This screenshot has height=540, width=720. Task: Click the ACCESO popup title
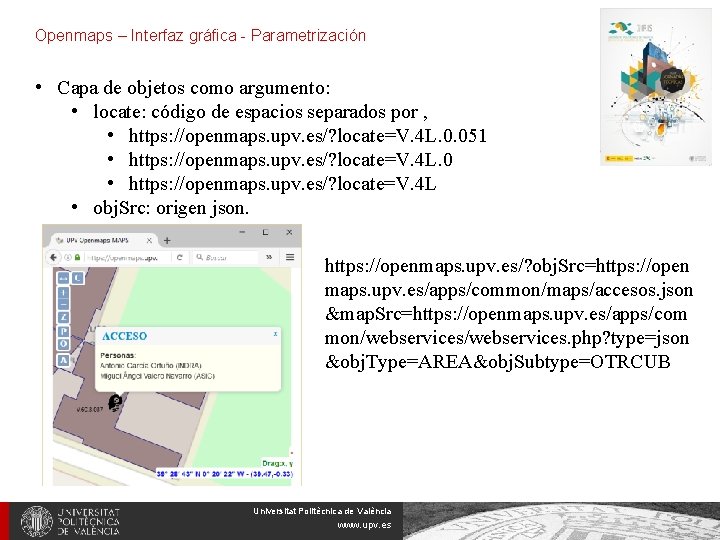click(124, 336)
